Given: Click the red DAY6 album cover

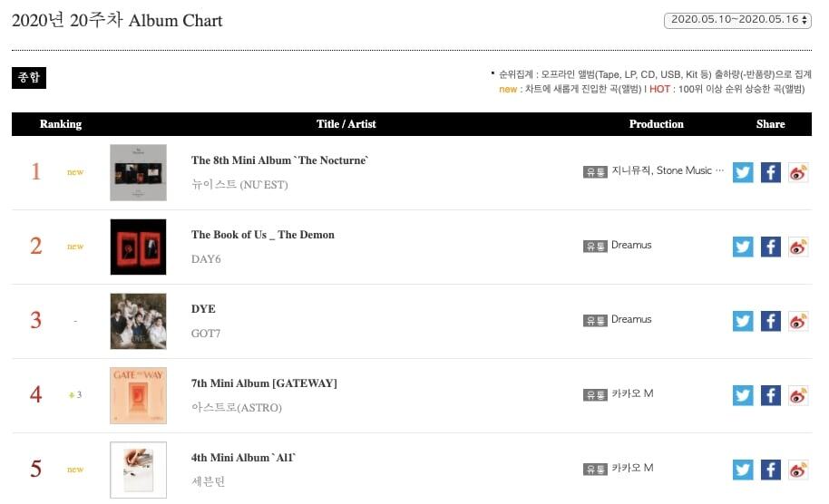Looking at the screenshot, I should [x=138, y=247].
